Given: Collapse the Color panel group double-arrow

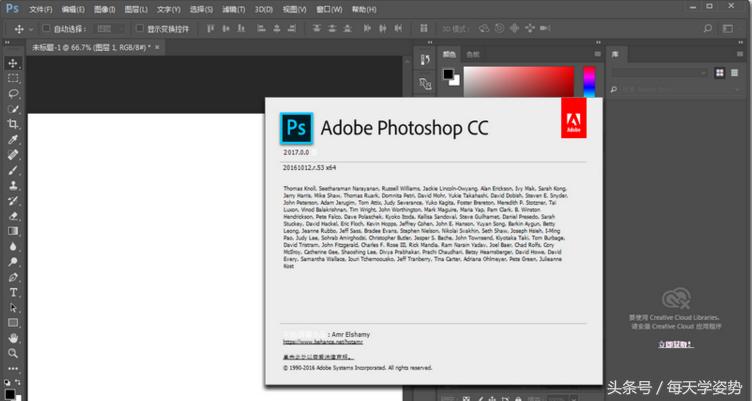Looking at the screenshot, I should tap(598, 43).
